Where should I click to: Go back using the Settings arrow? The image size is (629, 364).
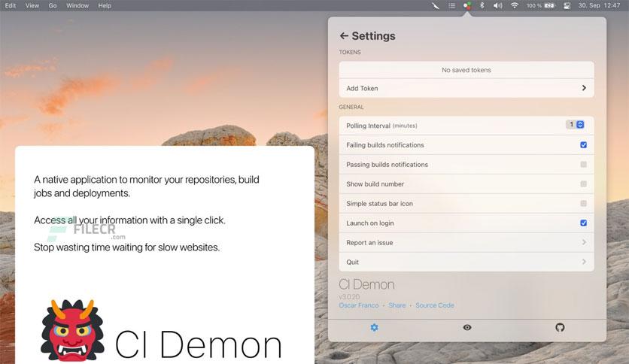344,35
